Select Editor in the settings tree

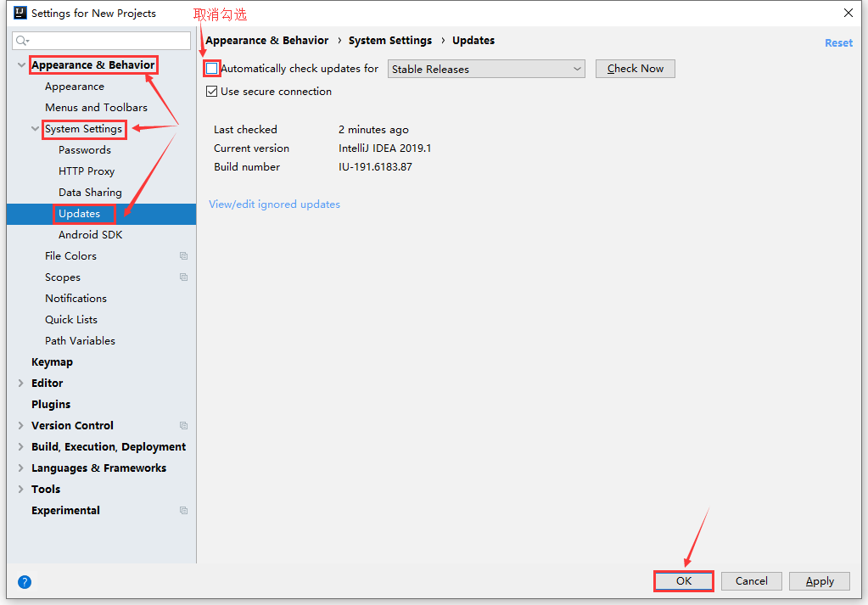click(x=47, y=383)
